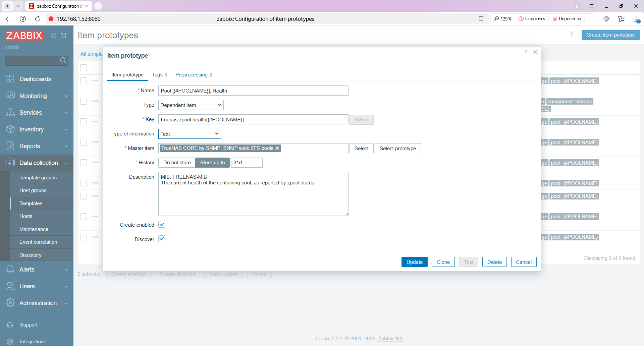The height and width of the screenshot is (346, 644).
Task: Expand the Alerts menu
Action: (66, 270)
